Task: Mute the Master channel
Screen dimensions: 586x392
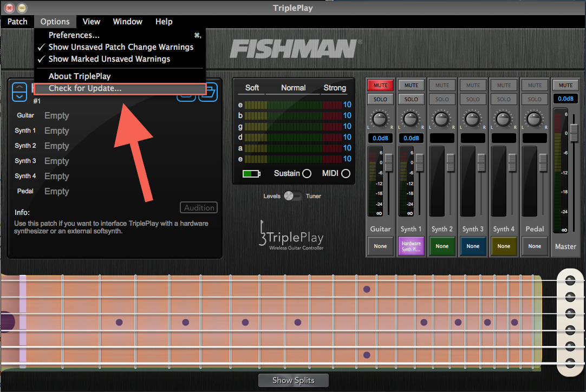Action: pyautogui.click(x=565, y=85)
